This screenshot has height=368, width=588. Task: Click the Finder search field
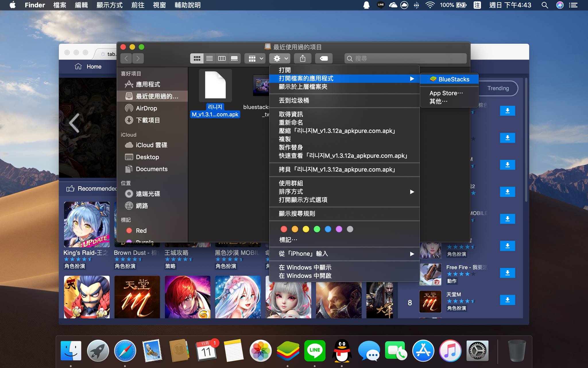pos(405,59)
